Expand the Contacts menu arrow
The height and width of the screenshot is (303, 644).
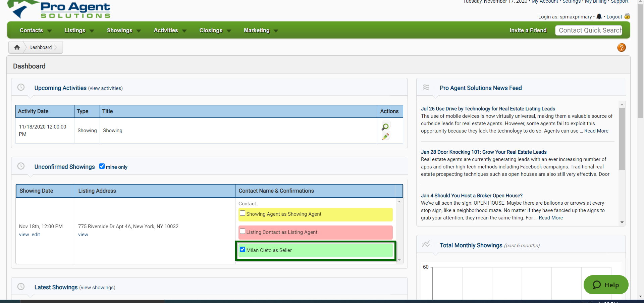tap(50, 31)
